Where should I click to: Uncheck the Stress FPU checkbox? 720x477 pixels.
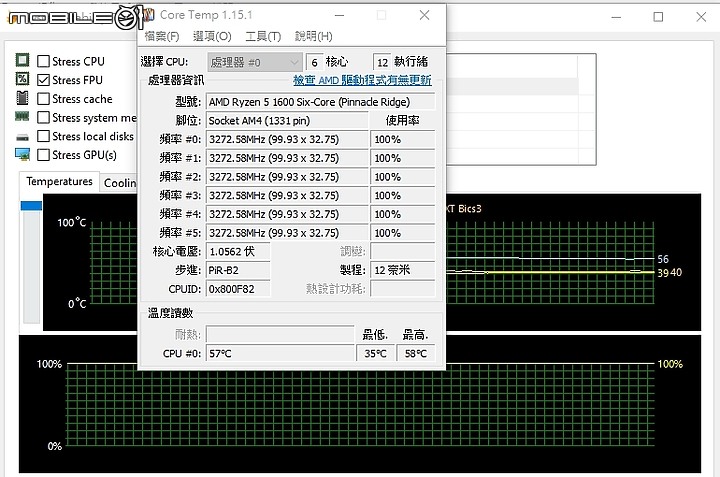pos(43,80)
